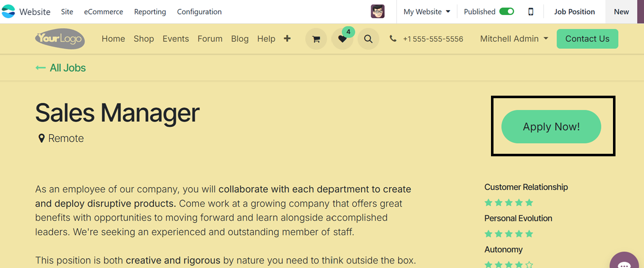Click the Odoo Website app logo icon
This screenshot has height=268, width=644.
(8, 12)
